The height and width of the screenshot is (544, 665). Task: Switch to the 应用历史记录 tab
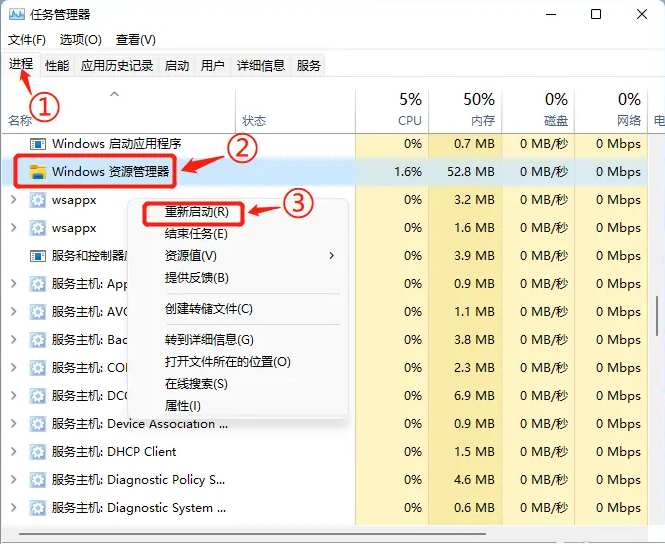117,66
